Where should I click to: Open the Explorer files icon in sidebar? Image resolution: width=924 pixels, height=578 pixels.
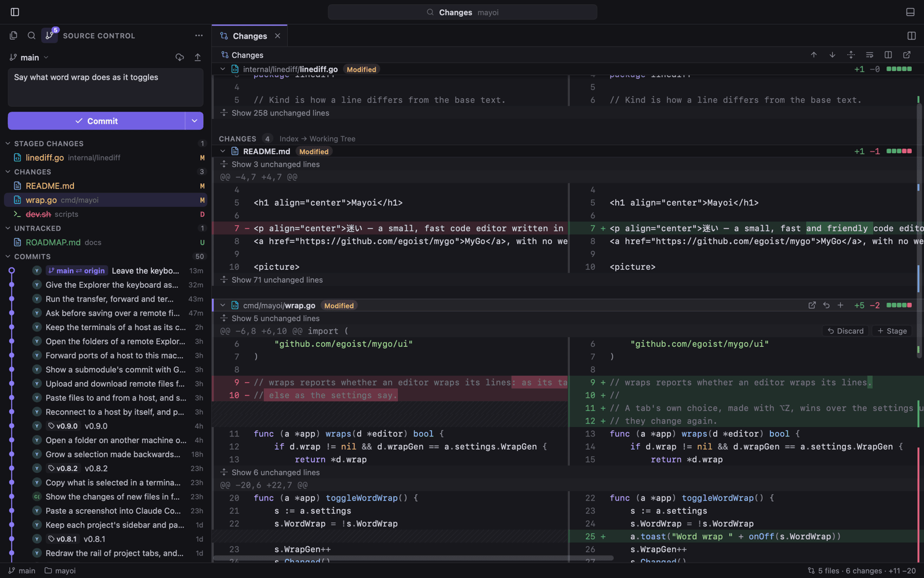[x=13, y=35]
